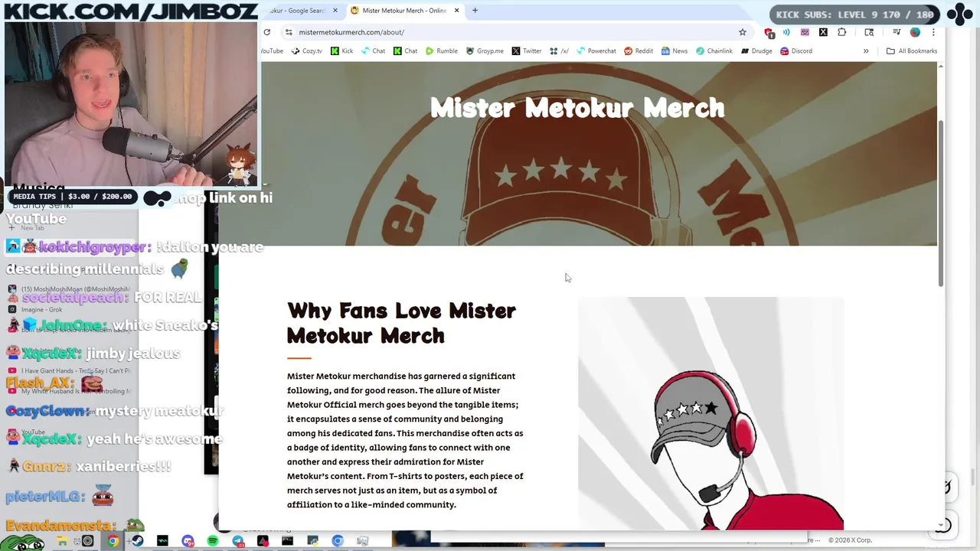Screen dimensions: 980x551
Task: Open the Chrome profile avatar
Action: (915, 32)
